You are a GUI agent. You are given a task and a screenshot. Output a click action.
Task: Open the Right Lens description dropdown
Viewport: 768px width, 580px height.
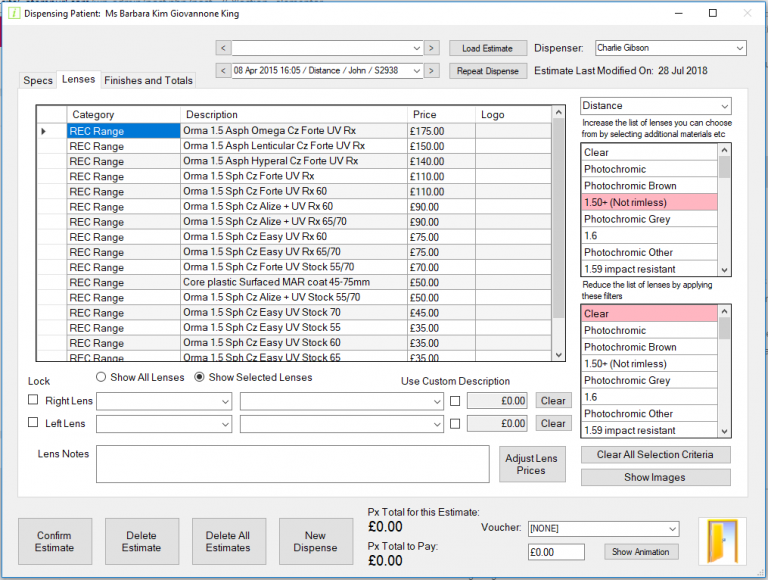[x=341, y=401]
